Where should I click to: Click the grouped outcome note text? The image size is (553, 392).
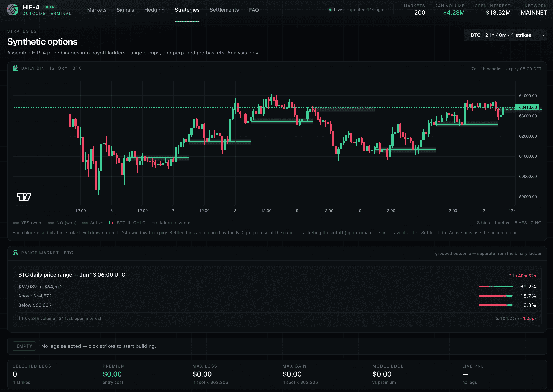488,253
